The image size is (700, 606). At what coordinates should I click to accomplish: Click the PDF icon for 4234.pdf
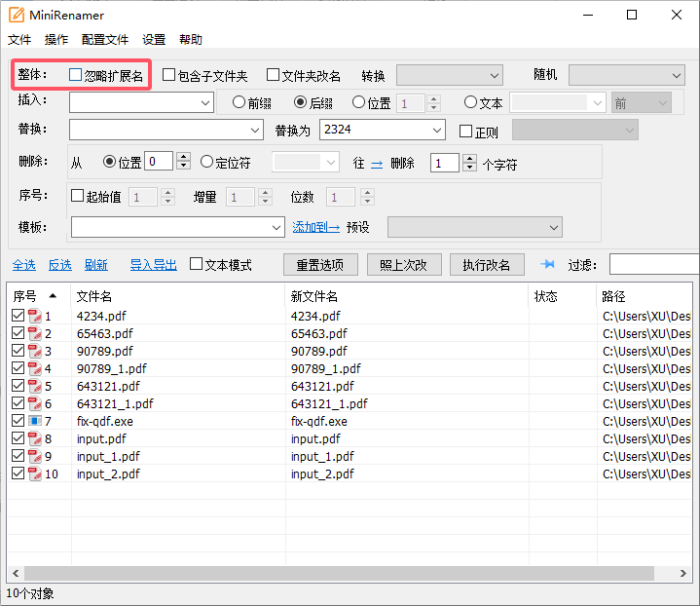click(35, 316)
